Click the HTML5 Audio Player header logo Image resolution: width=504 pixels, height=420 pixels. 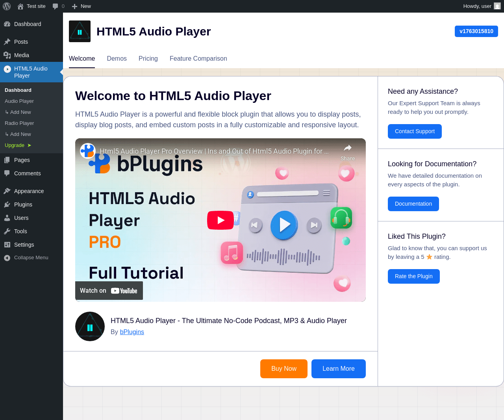(x=80, y=32)
